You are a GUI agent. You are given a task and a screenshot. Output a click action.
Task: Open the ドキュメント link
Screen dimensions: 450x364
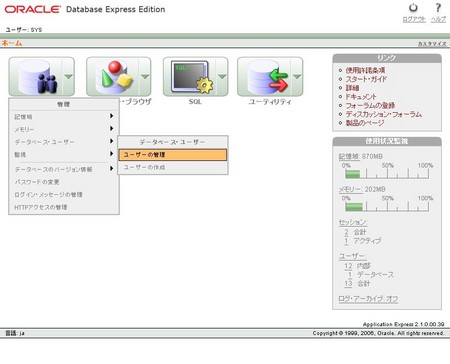[361, 97]
